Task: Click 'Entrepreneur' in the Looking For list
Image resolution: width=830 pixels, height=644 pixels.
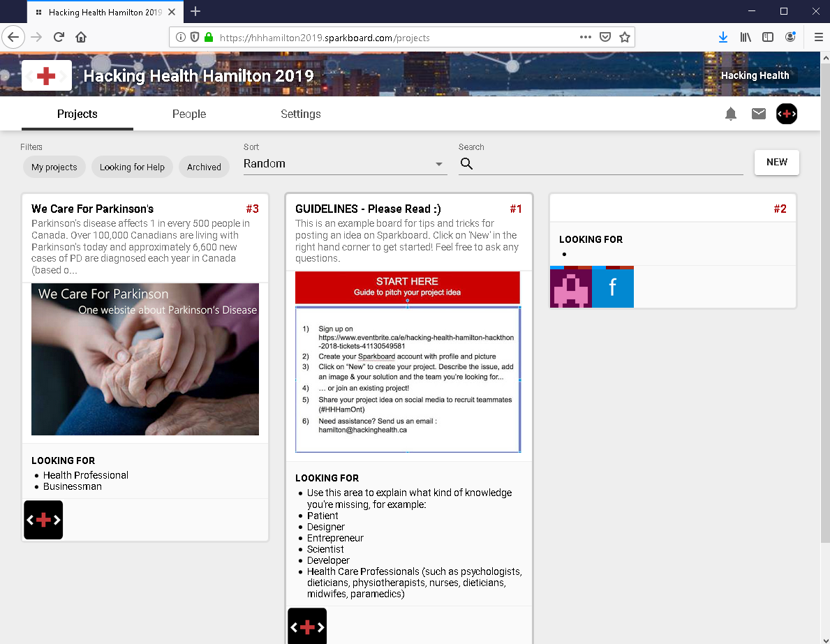Action: (x=335, y=538)
